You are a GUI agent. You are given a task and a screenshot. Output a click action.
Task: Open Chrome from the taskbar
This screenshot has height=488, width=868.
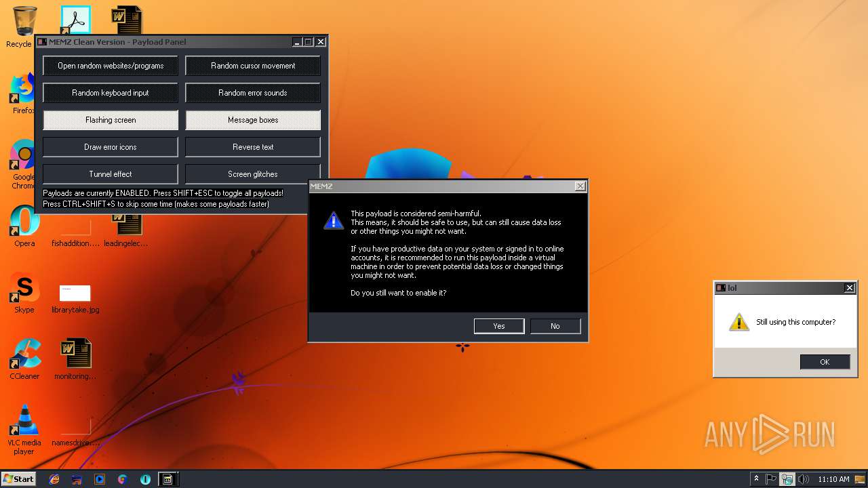pyautogui.click(x=122, y=479)
